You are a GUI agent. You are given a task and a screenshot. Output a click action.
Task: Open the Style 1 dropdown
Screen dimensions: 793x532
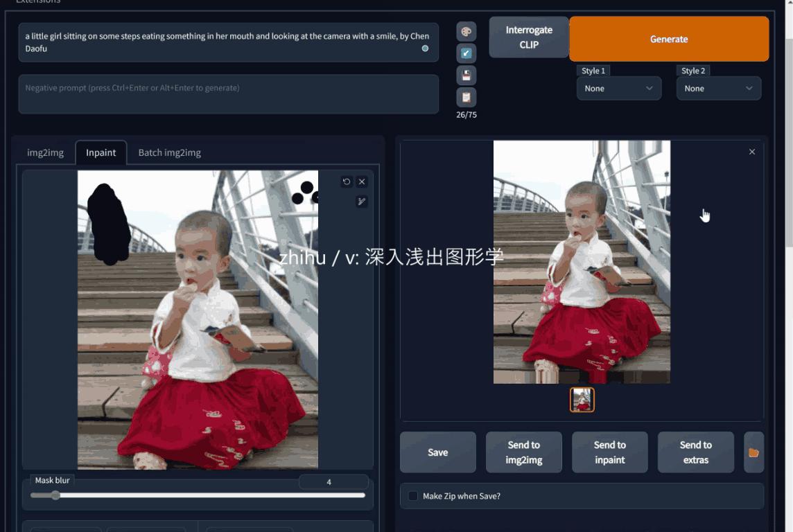[x=618, y=88]
